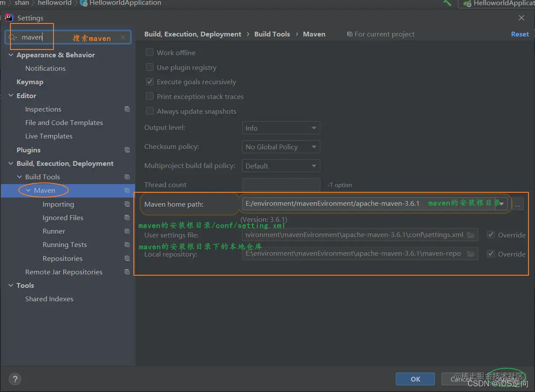This screenshot has width=535, height=392.
Task: Select Runner under Maven
Action: click(x=54, y=231)
